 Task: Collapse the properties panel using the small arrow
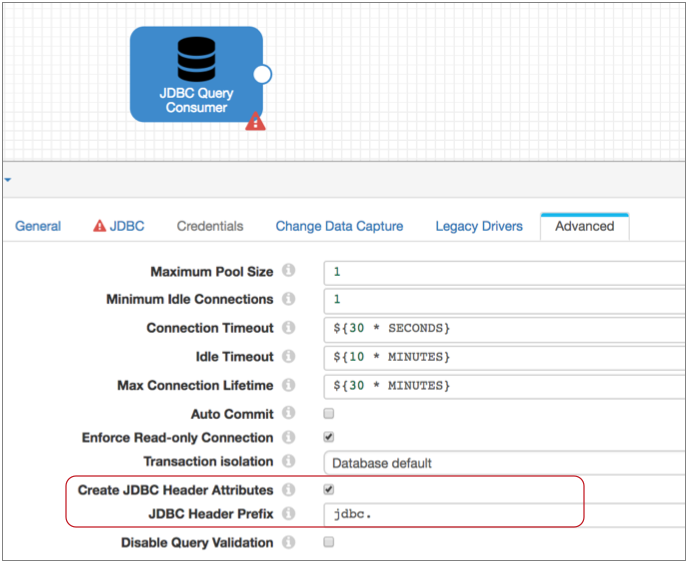pos(7,181)
